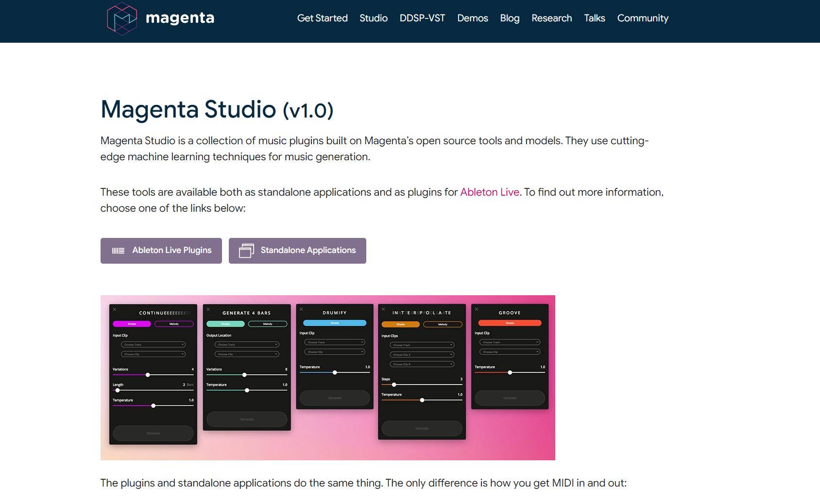This screenshot has width=820, height=504.
Task: Select the Melody toggle in Generate 4 Bars
Action: tap(268, 324)
